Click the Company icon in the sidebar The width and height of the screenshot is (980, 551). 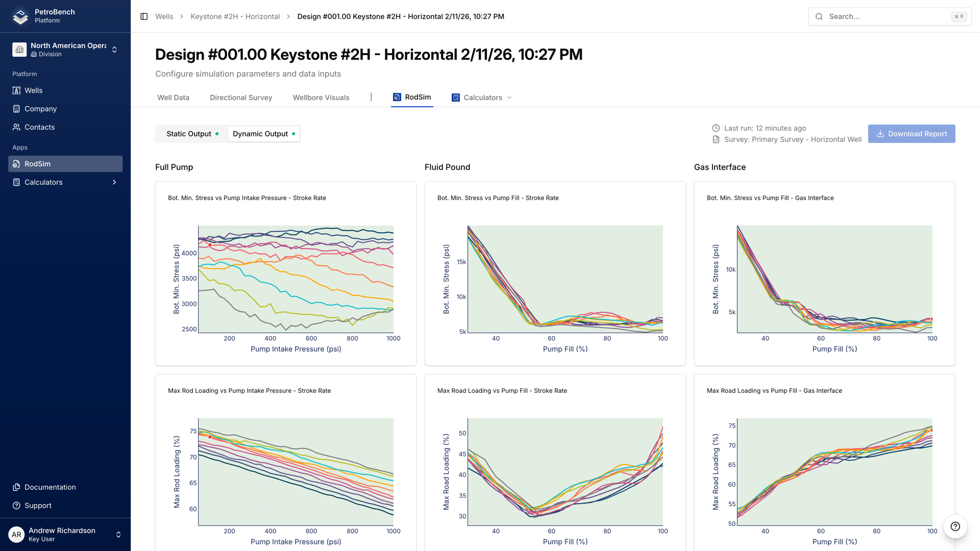[x=16, y=109]
